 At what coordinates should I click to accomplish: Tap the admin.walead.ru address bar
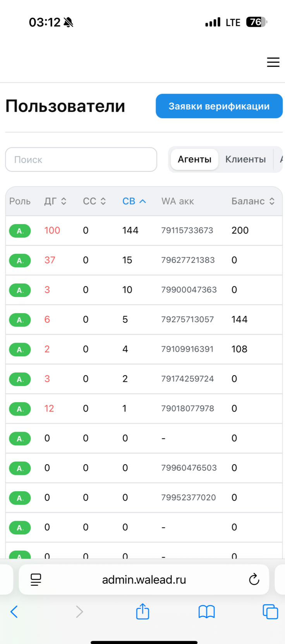[x=144, y=579]
